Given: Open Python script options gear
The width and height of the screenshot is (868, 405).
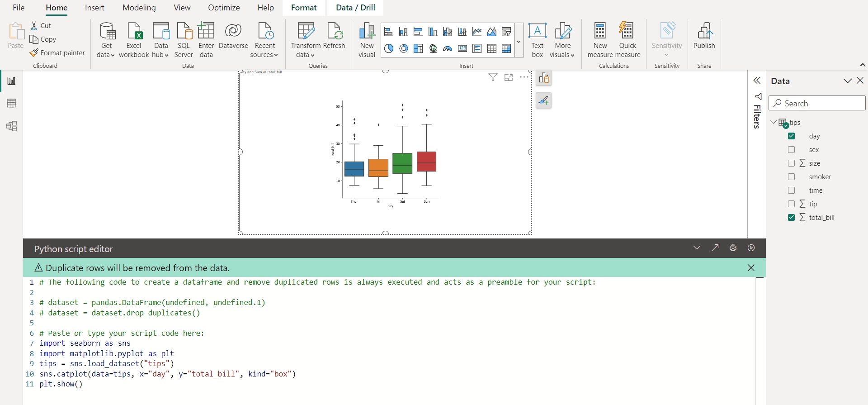Looking at the screenshot, I should click(x=733, y=248).
